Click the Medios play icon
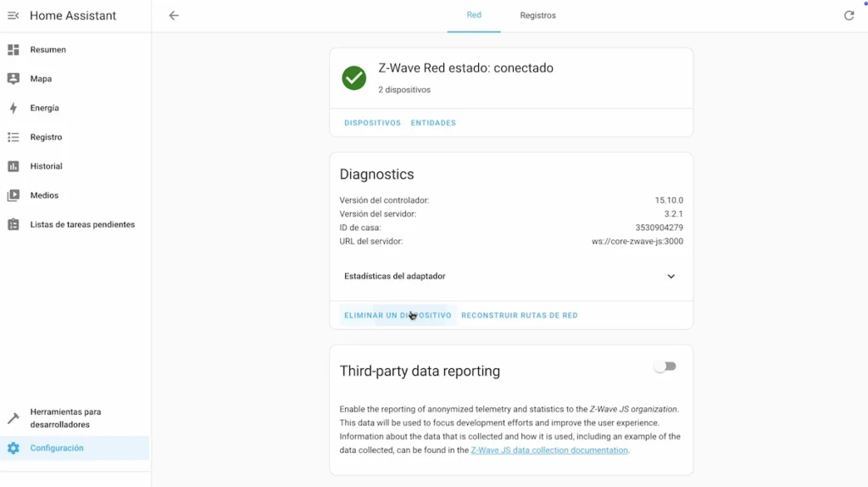Viewport: 868px width, 487px height. click(14, 195)
